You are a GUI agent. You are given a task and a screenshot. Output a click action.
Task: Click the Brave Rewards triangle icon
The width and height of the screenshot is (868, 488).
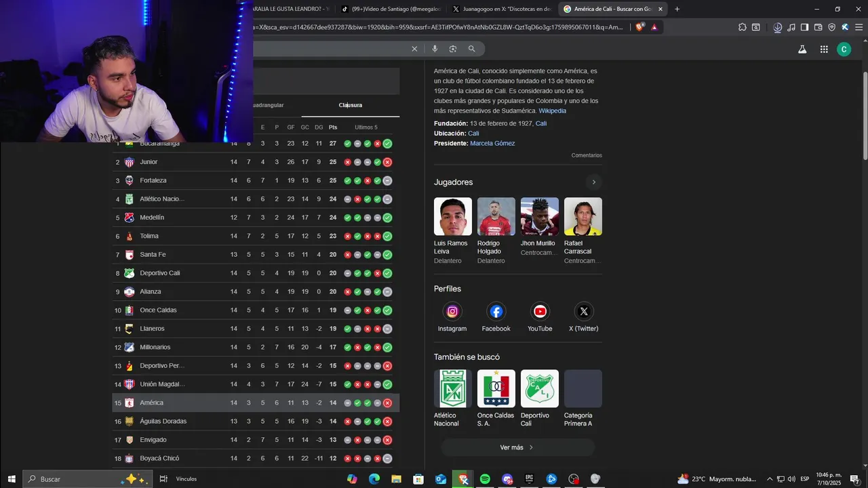pos(654,27)
